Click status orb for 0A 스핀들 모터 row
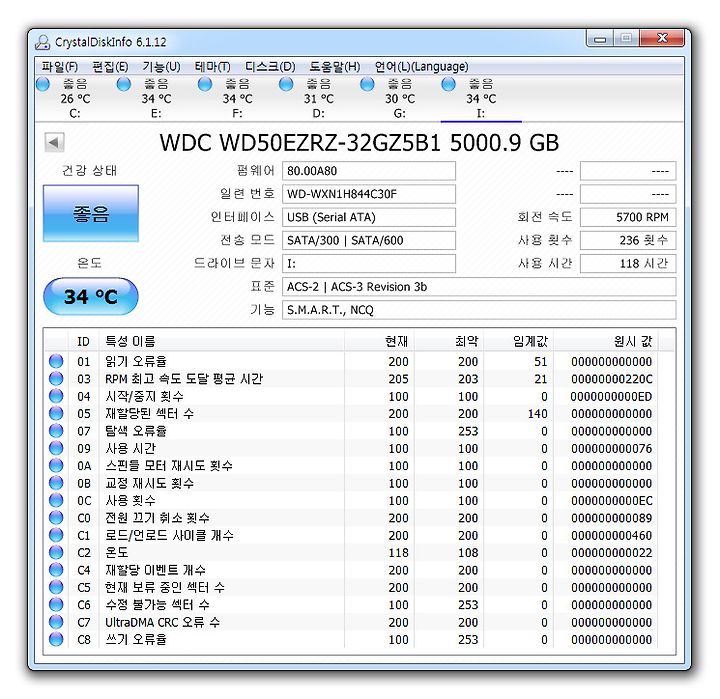This screenshot has width=720, height=699. (x=56, y=466)
